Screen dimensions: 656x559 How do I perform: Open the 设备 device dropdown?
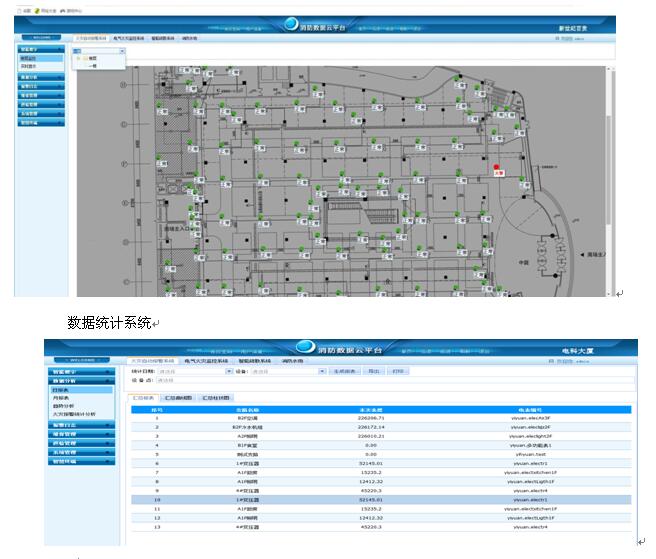[x=323, y=371]
